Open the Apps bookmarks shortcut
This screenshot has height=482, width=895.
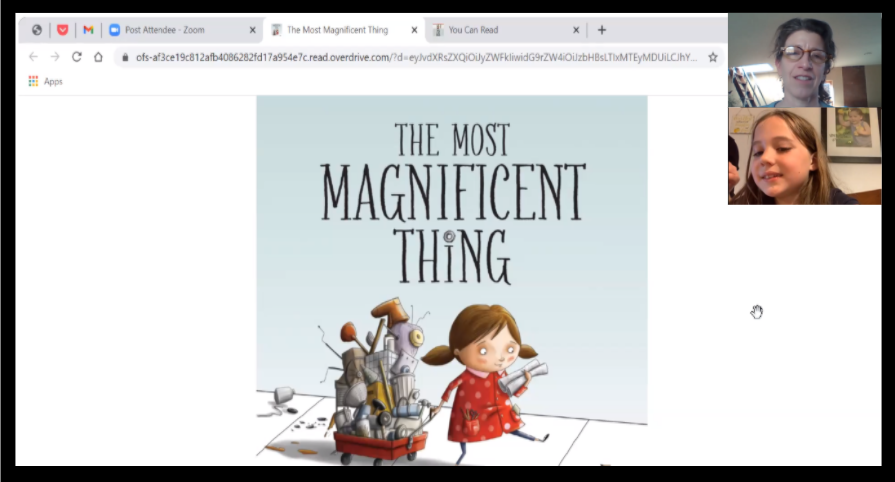pyautogui.click(x=45, y=81)
